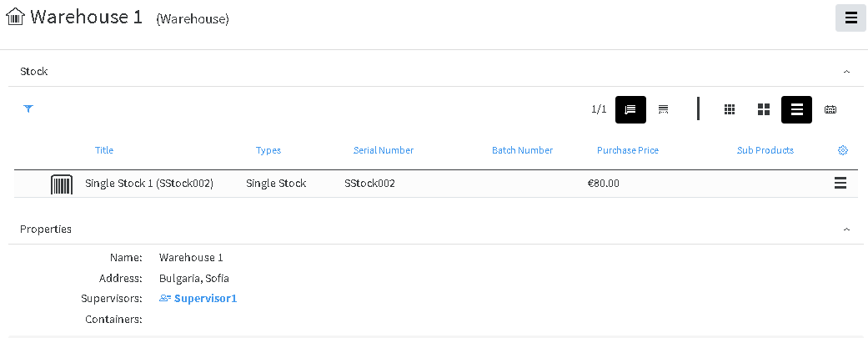Viewport: 868px width, 338px height.
Task: Sort by Purchase Price column
Action: [628, 150]
